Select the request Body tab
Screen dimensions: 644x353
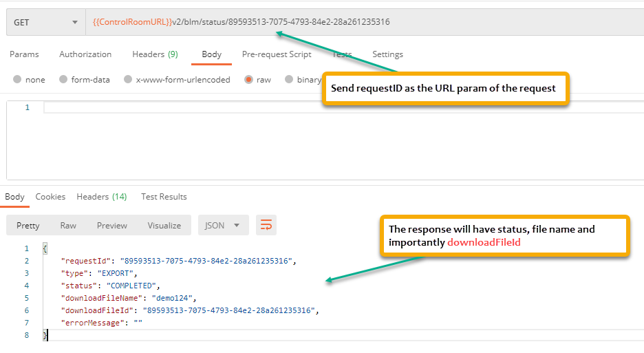pos(211,54)
